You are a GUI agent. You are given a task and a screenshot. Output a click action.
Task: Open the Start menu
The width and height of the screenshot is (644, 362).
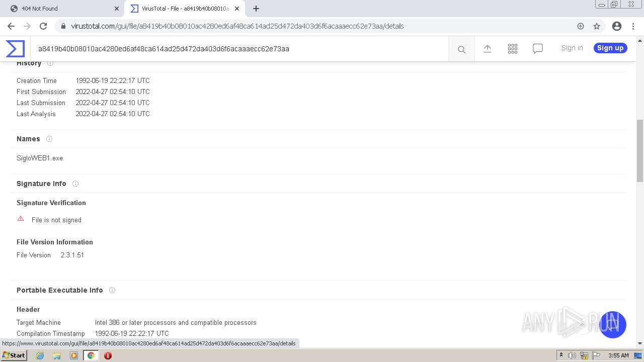point(14,355)
